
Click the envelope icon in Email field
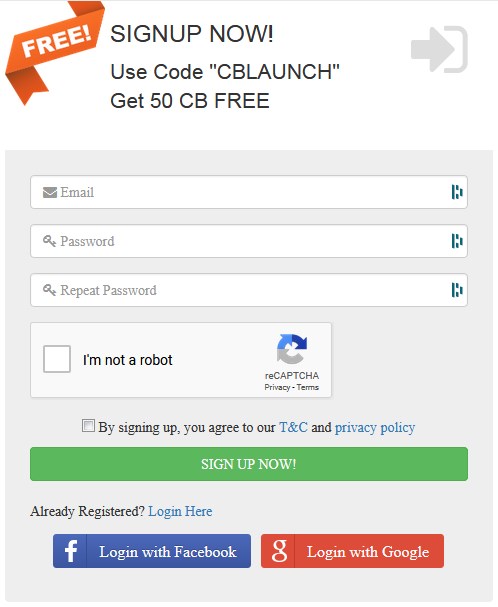coord(50,192)
